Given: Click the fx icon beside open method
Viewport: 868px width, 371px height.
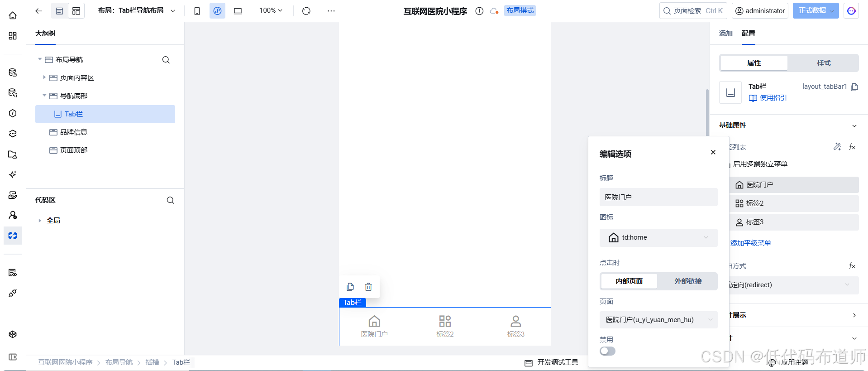Looking at the screenshot, I should 852,265.
